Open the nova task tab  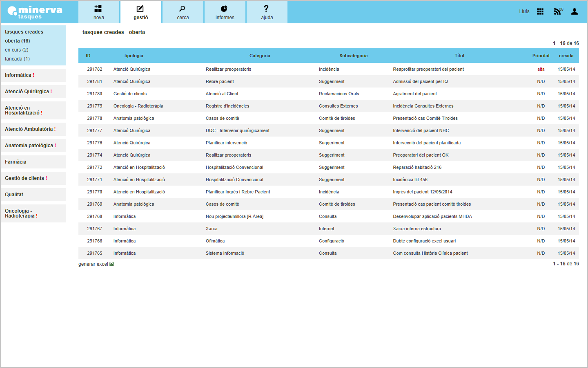point(99,12)
